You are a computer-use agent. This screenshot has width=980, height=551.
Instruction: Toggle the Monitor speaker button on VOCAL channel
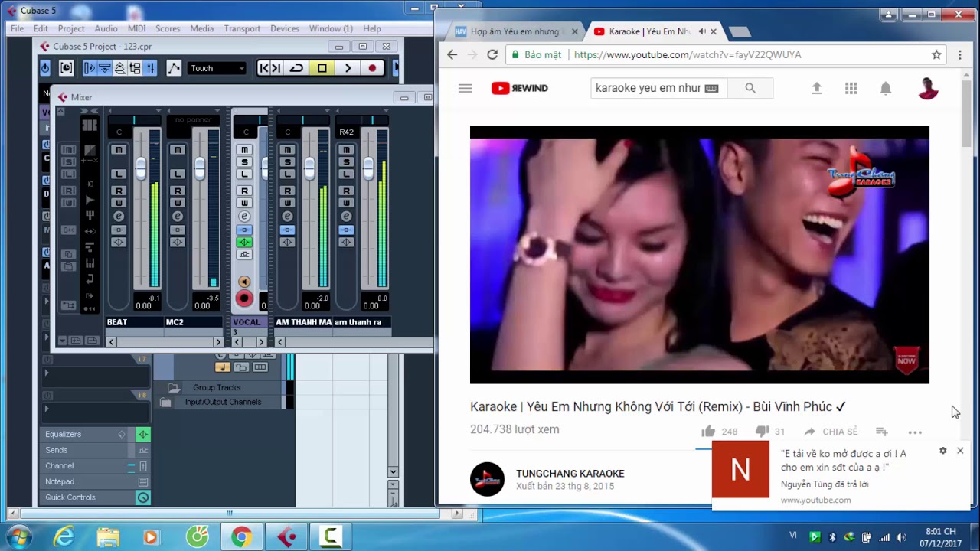[244, 282]
